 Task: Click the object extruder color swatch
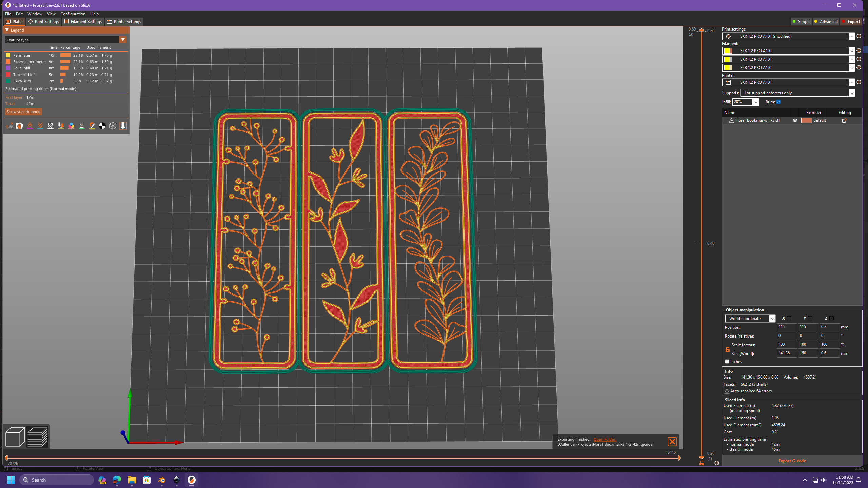(x=806, y=120)
